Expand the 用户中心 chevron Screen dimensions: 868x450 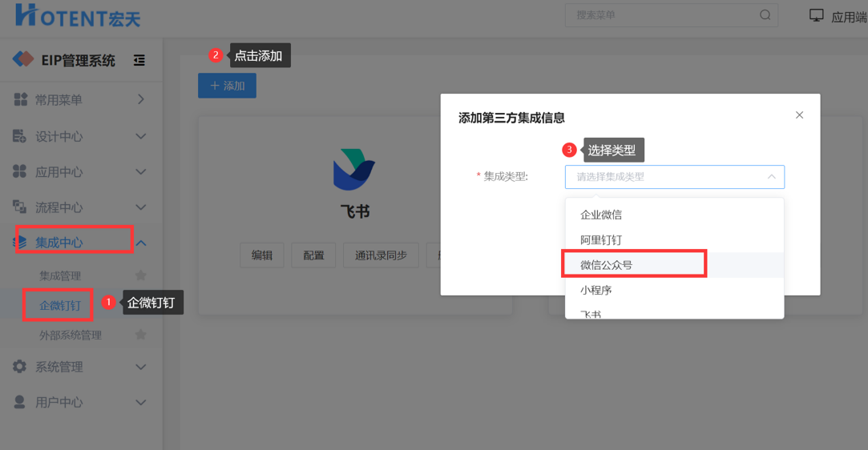tap(141, 402)
